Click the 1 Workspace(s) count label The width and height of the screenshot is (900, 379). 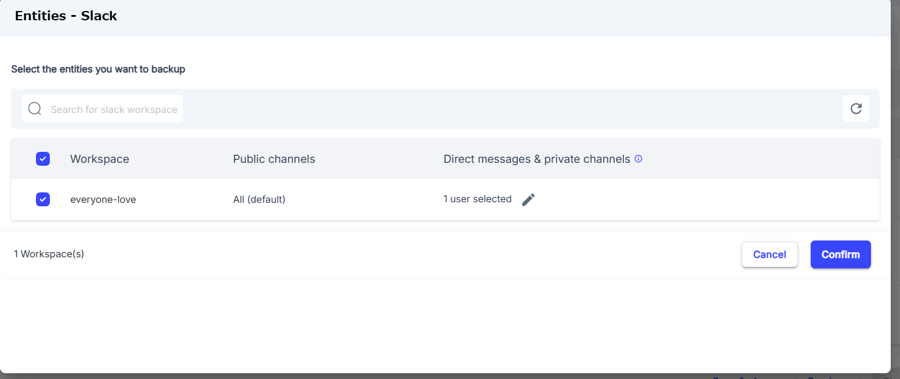click(x=49, y=254)
